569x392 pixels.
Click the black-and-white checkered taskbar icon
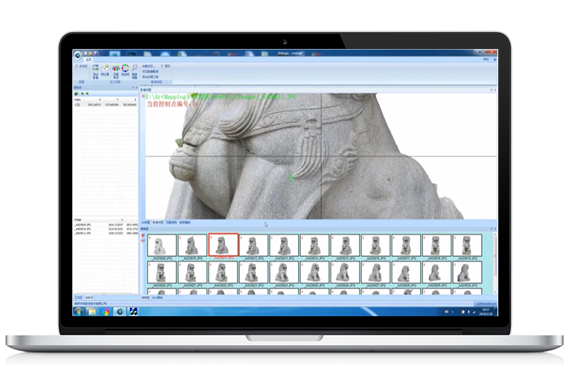tap(133, 311)
